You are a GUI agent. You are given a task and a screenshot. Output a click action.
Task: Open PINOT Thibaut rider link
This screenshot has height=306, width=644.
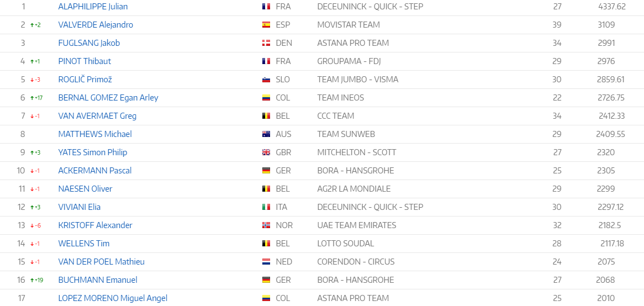pos(85,61)
